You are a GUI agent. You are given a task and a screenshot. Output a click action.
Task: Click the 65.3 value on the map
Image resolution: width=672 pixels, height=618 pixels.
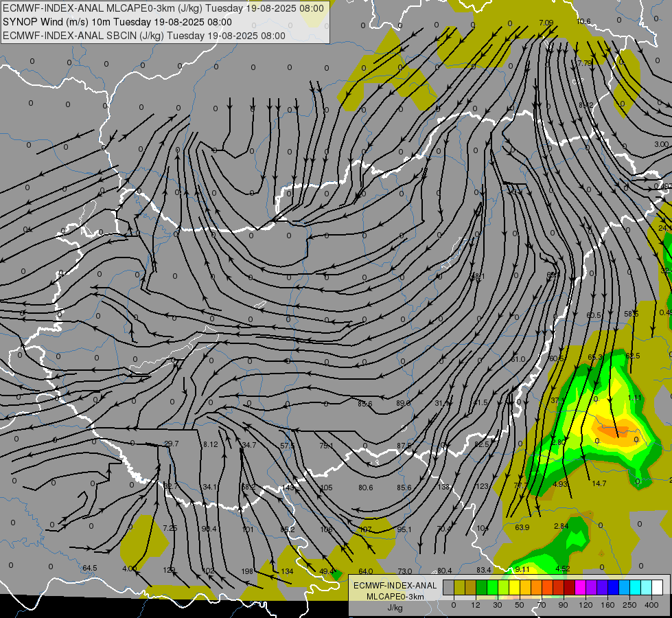(595, 357)
